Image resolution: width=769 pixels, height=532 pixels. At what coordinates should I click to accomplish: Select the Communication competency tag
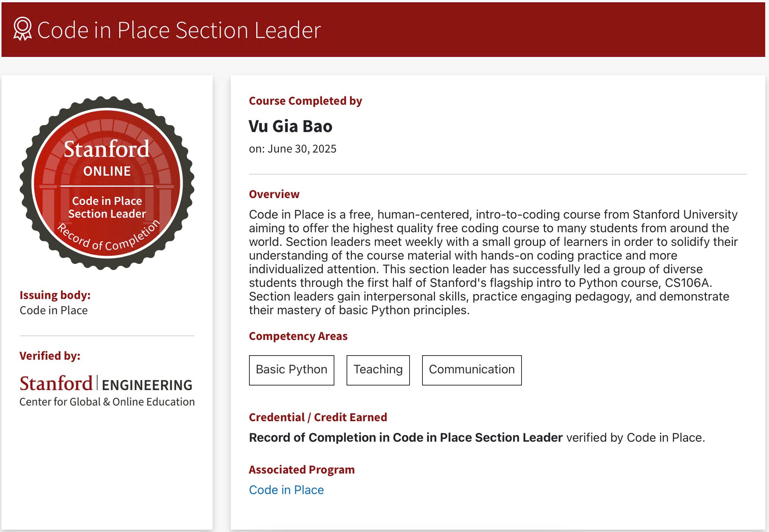coord(471,370)
